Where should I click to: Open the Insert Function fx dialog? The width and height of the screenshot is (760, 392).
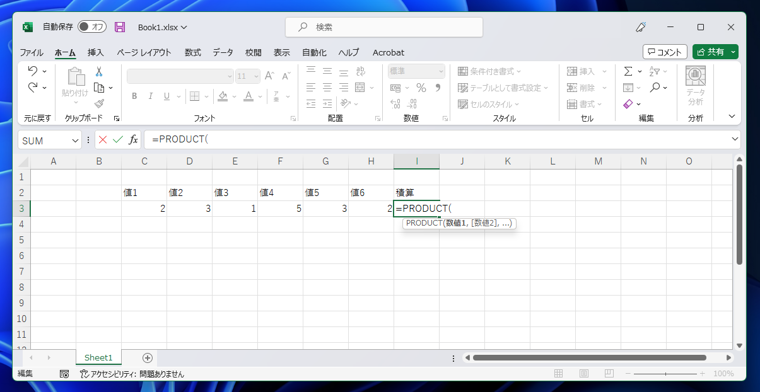pyautogui.click(x=133, y=140)
